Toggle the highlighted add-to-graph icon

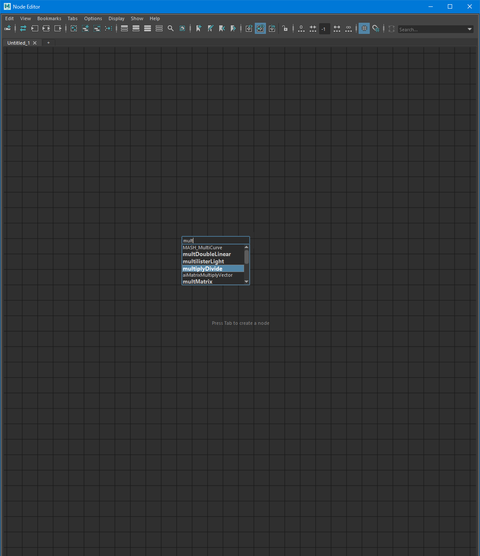click(260, 29)
